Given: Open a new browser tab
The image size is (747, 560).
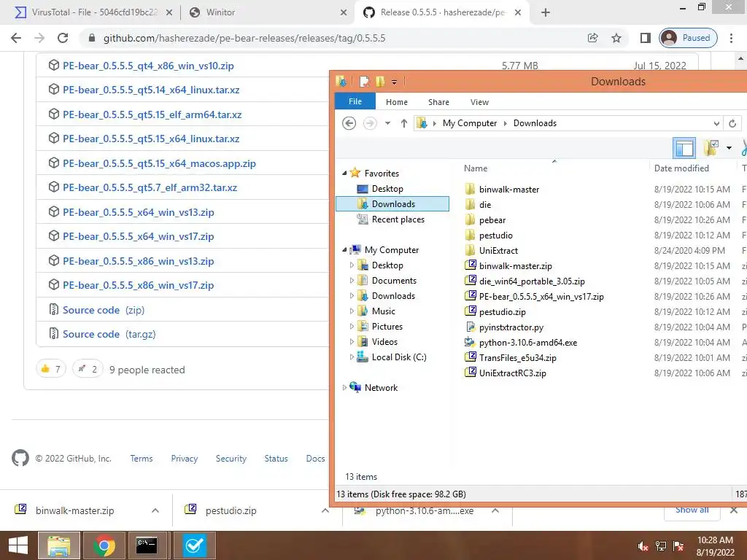Looking at the screenshot, I should click(546, 12).
